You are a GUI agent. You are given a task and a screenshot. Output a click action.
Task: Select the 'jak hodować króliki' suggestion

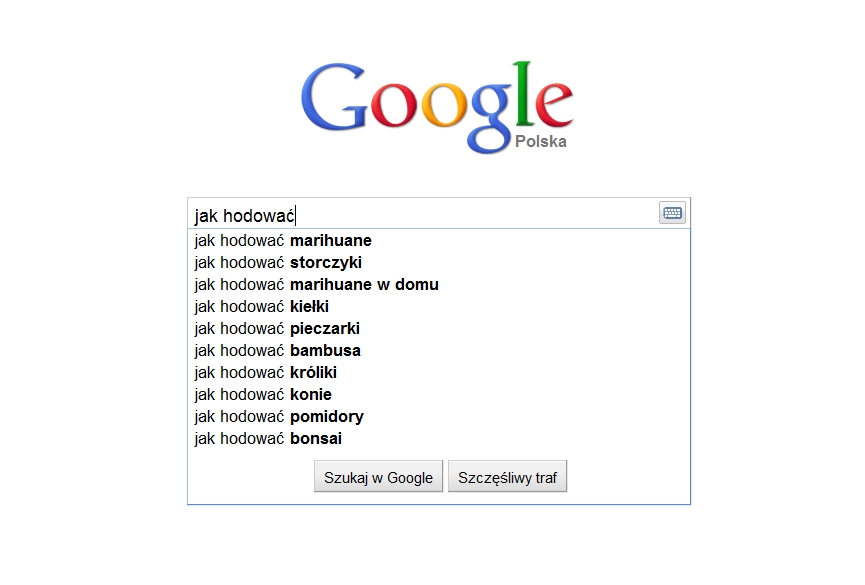439,373
